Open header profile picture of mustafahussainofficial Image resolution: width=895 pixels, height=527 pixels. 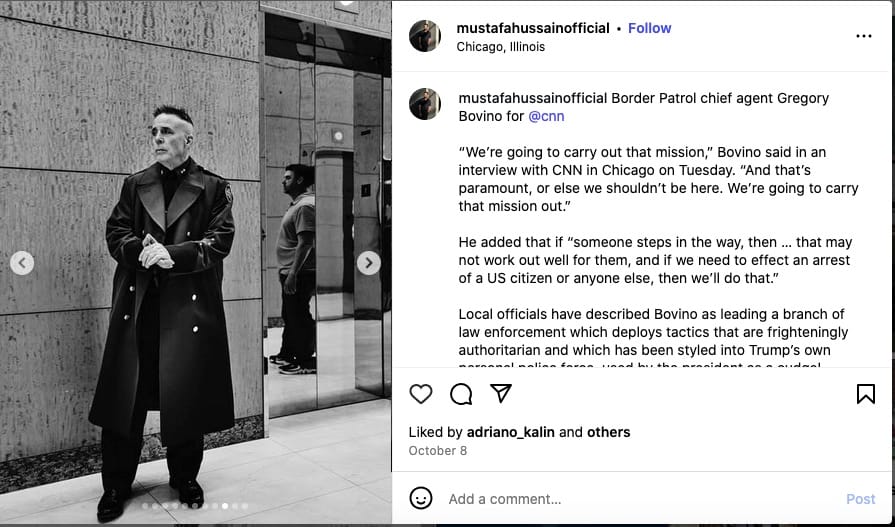(x=425, y=36)
